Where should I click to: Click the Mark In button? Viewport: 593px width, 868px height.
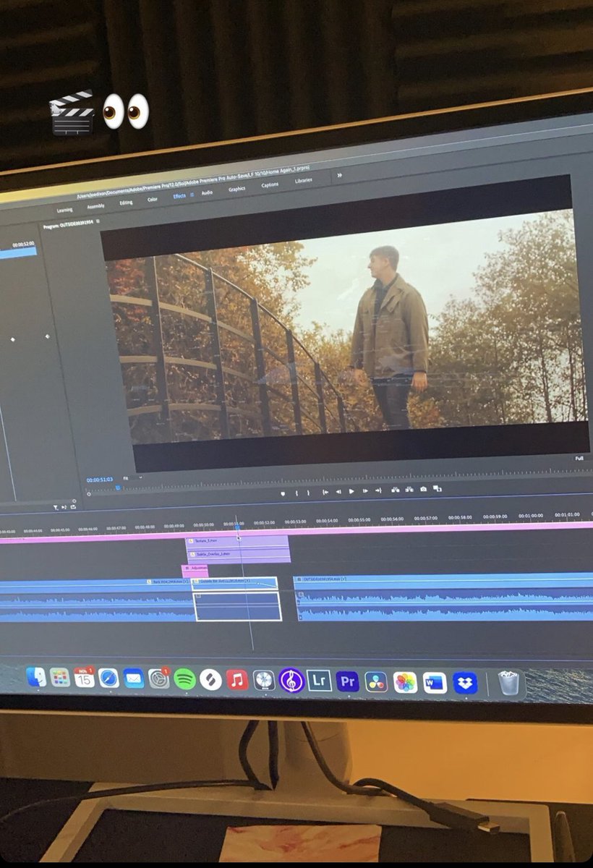tap(296, 493)
